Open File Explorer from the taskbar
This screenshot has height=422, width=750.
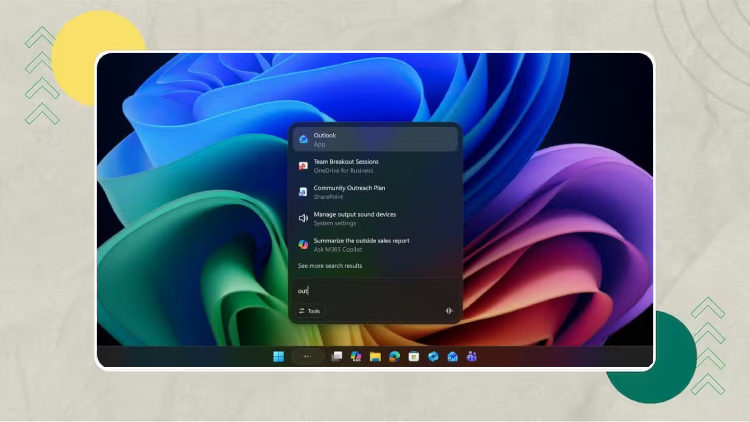click(375, 357)
